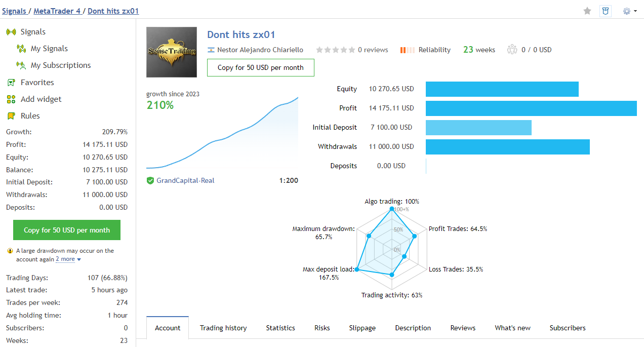Switch to the Risks tab
The width and height of the screenshot is (644, 347).
coord(322,328)
